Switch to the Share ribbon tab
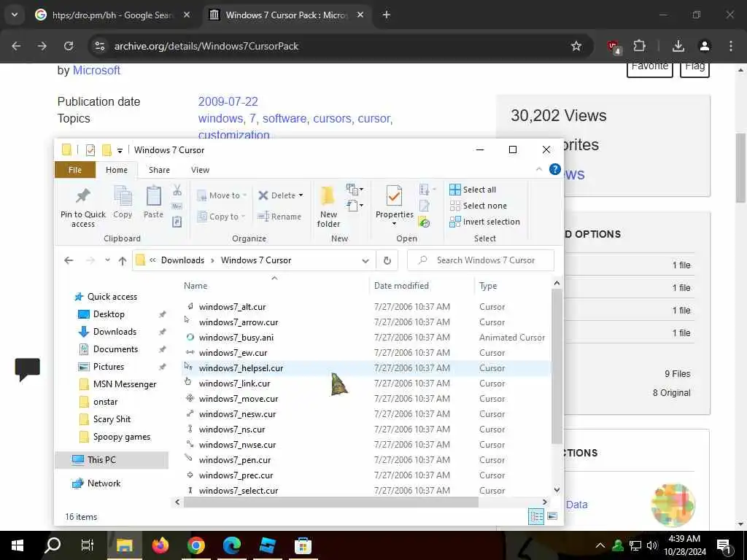 [x=159, y=170]
